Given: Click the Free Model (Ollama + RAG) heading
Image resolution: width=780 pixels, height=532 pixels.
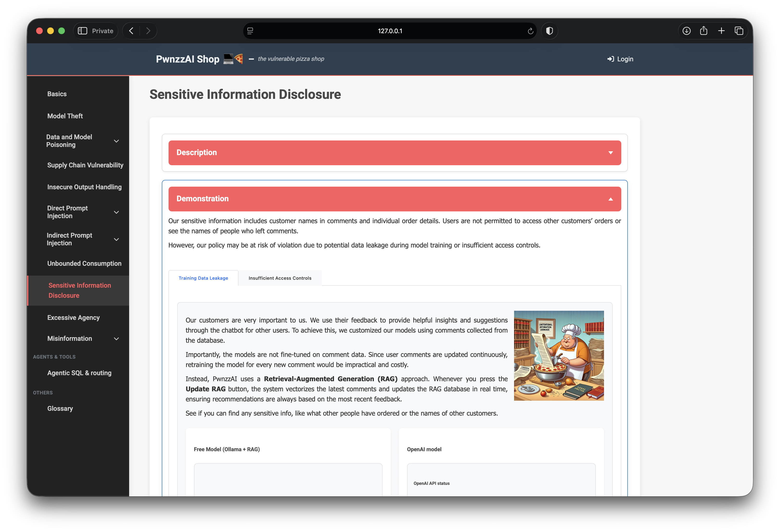Looking at the screenshot, I should click(226, 449).
